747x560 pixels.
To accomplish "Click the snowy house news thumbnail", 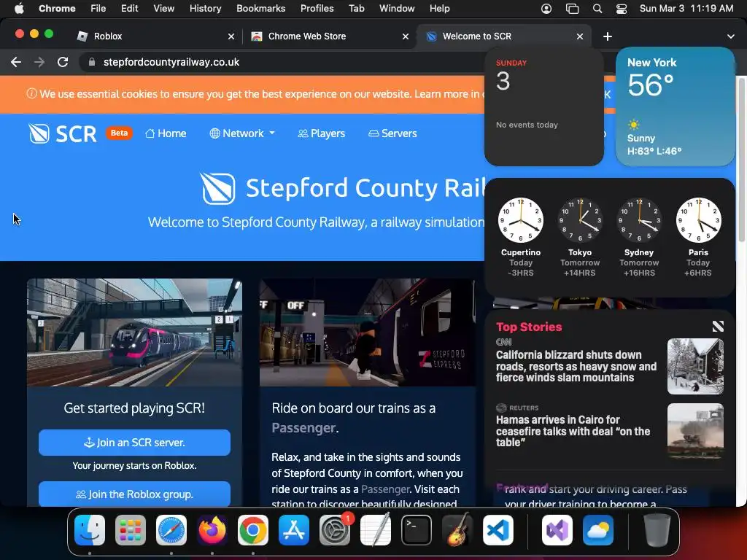I will (x=695, y=366).
